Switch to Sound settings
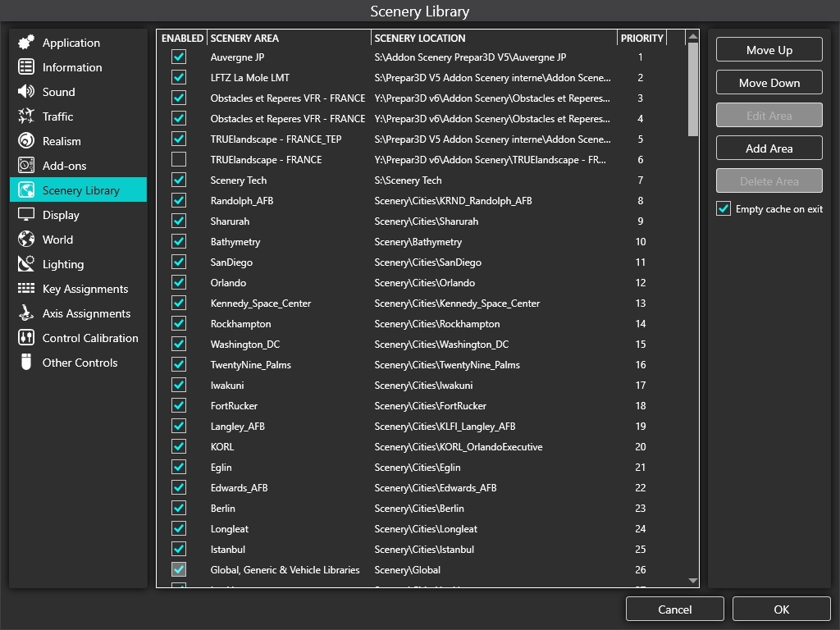Image resolution: width=840 pixels, height=630 pixels. pyautogui.click(x=78, y=92)
